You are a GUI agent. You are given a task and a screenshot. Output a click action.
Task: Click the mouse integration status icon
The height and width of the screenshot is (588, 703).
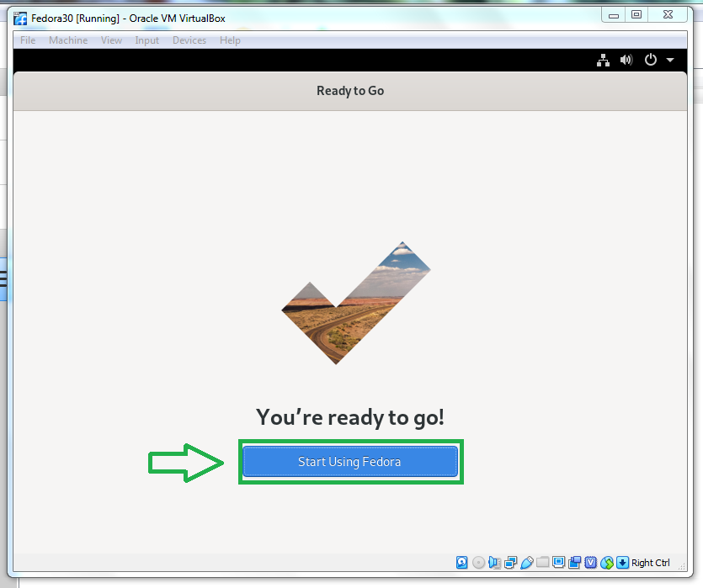click(607, 563)
